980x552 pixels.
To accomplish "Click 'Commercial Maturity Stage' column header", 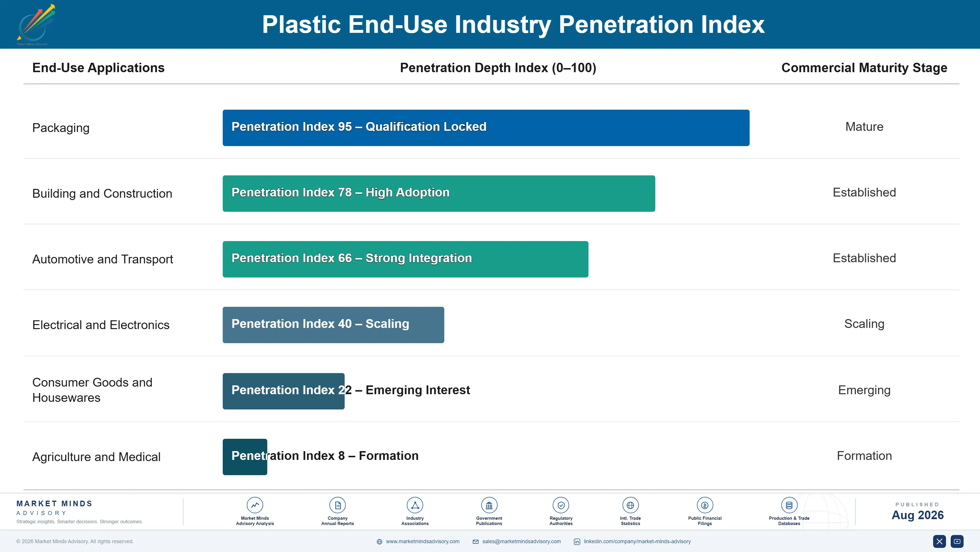I will click(864, 68).
